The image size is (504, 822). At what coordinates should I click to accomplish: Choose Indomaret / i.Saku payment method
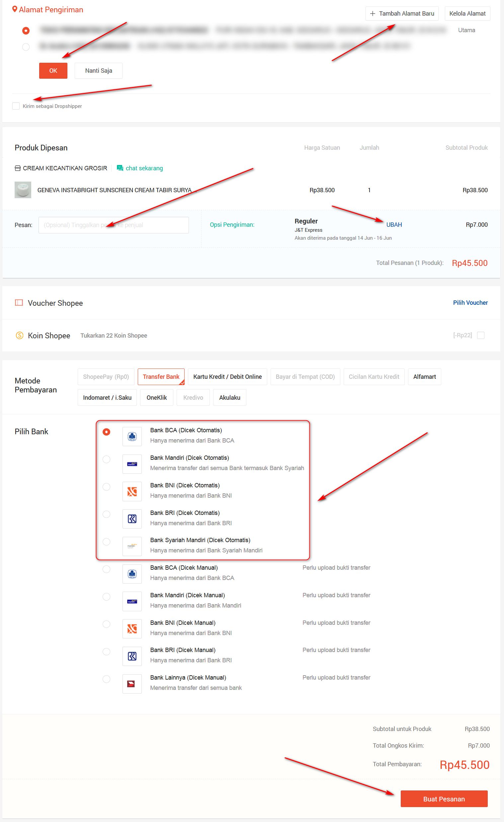pos(107,397)
